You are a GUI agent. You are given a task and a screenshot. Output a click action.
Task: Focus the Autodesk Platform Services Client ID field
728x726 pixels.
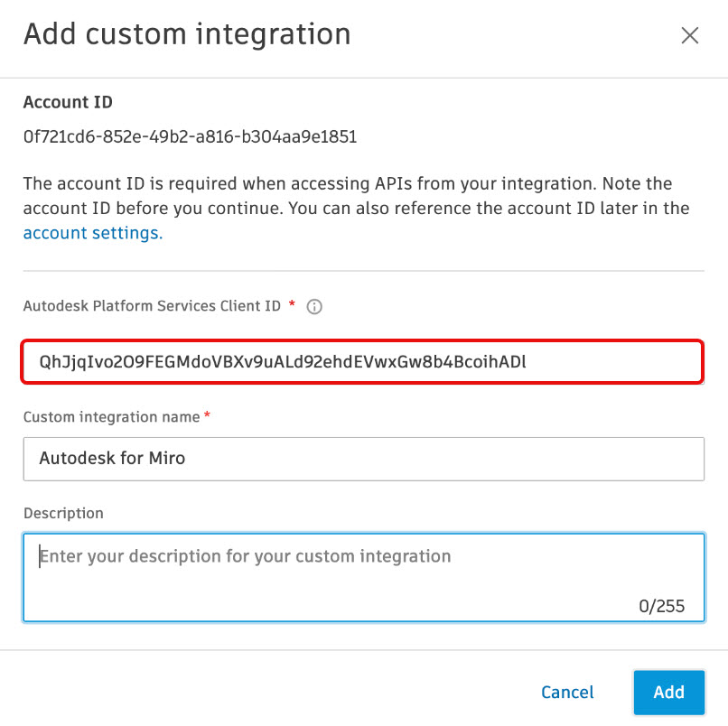click(x=363, y=362)
